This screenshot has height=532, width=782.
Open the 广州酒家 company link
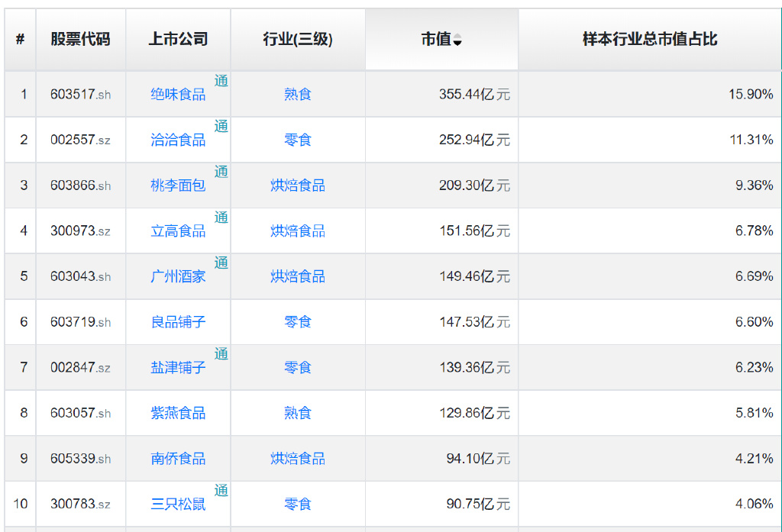click(x=178, y=276)
